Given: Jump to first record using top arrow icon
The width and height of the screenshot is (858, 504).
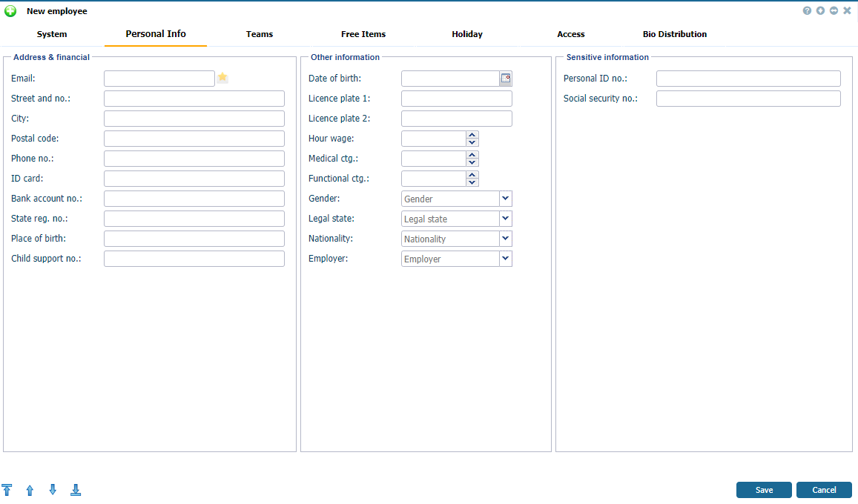Looking at the screenshot, I should [7, 490].
